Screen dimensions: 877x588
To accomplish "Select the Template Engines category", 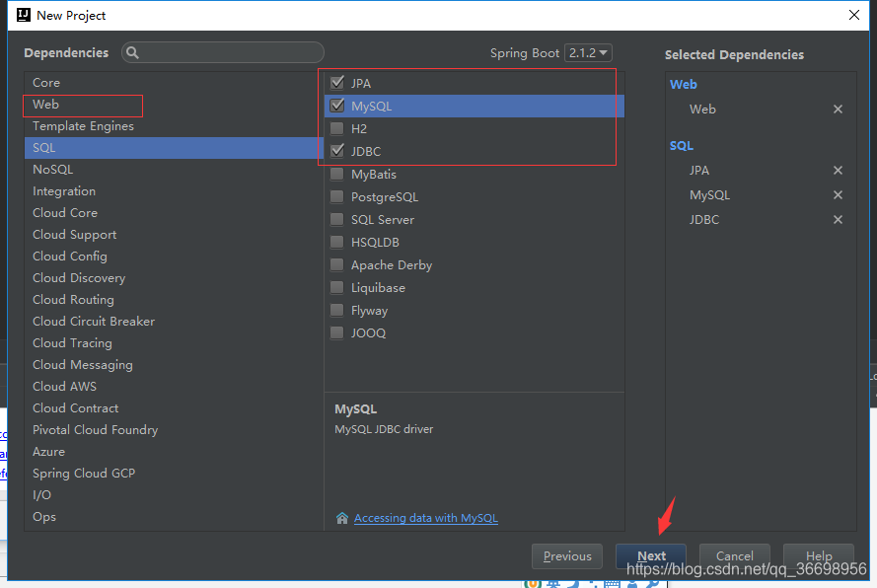I will tap(174, 126).
